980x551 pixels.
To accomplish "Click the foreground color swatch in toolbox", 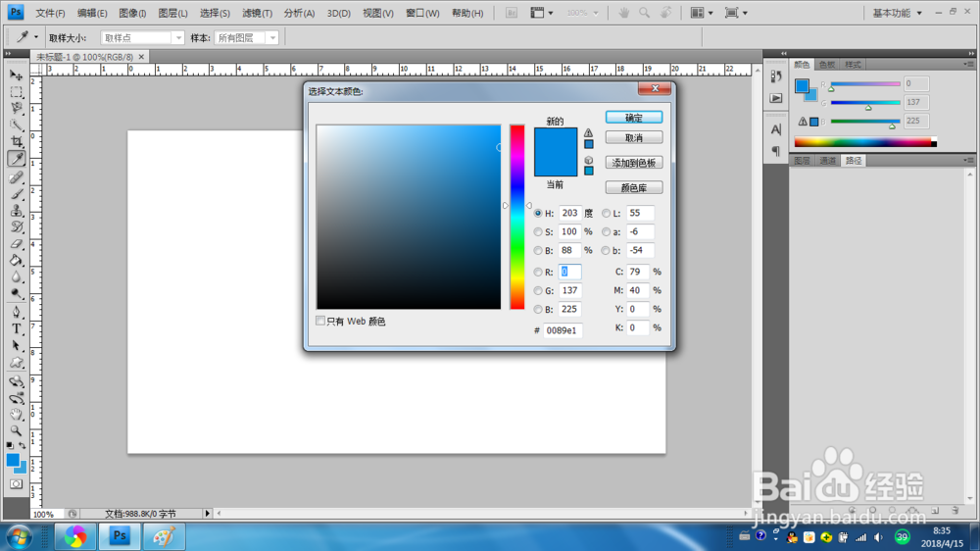I will (x=13, y=461).
